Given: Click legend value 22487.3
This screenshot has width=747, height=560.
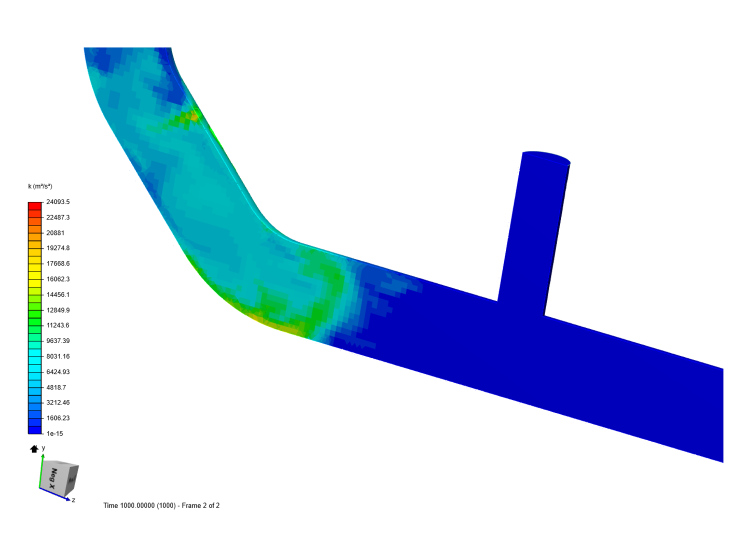Looking at the screenshot, I should [58, 217].
